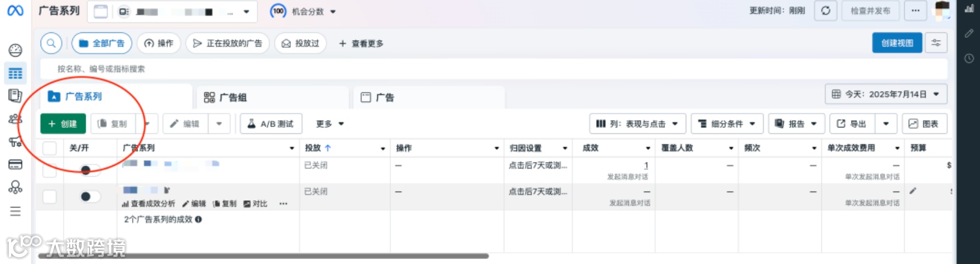Click the refresh data icon
Viewport: 980px width, 264px height.
click(825, 10)
